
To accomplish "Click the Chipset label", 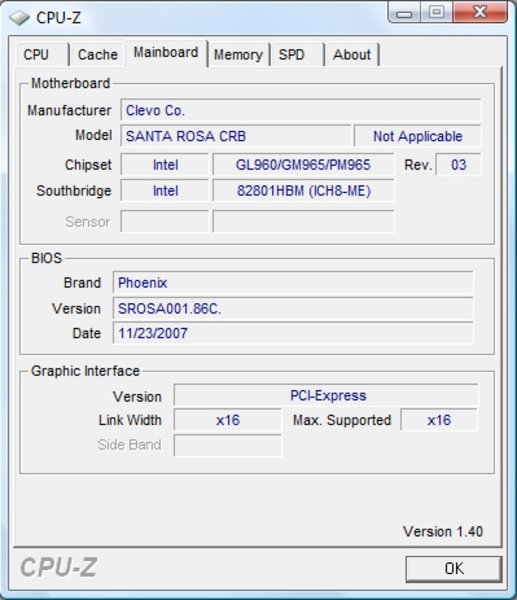I will click(x=88, y=165).
